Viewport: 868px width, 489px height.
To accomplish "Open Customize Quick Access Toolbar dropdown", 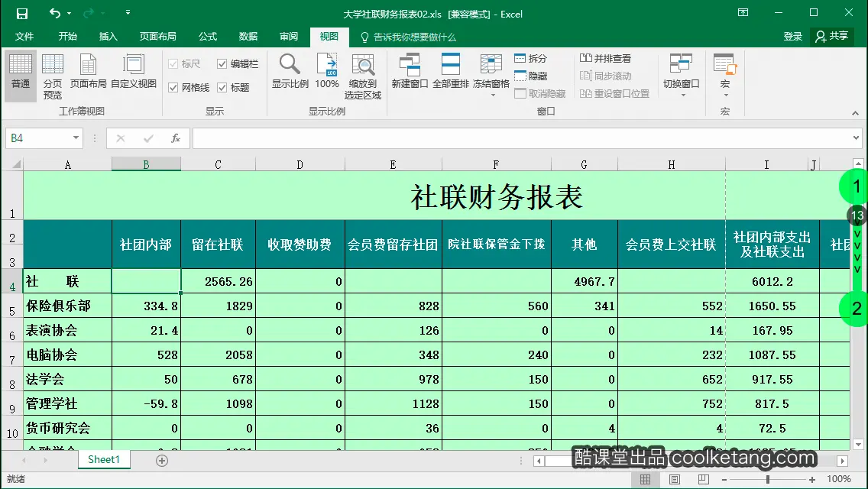I will point(128,13).
